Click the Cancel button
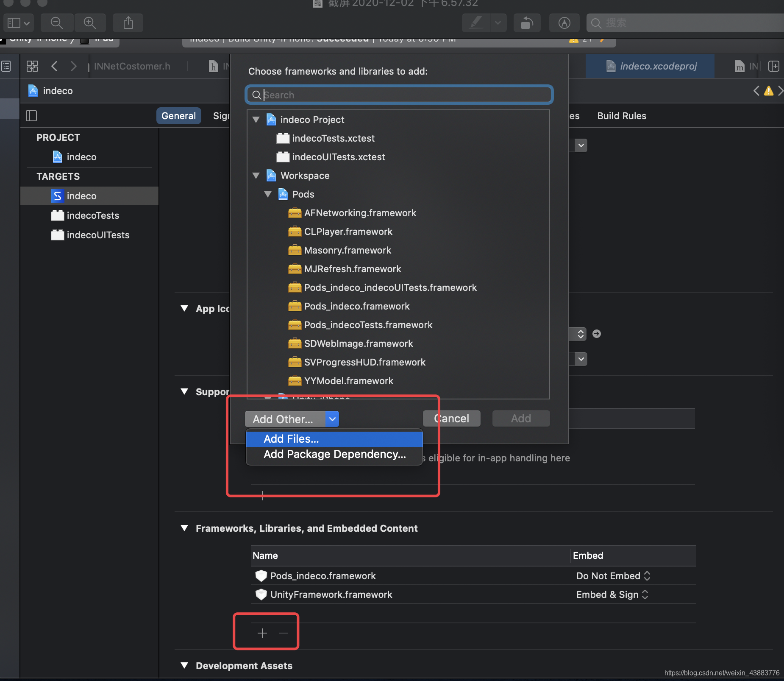The image size is (784, 681). coord(452,419)
